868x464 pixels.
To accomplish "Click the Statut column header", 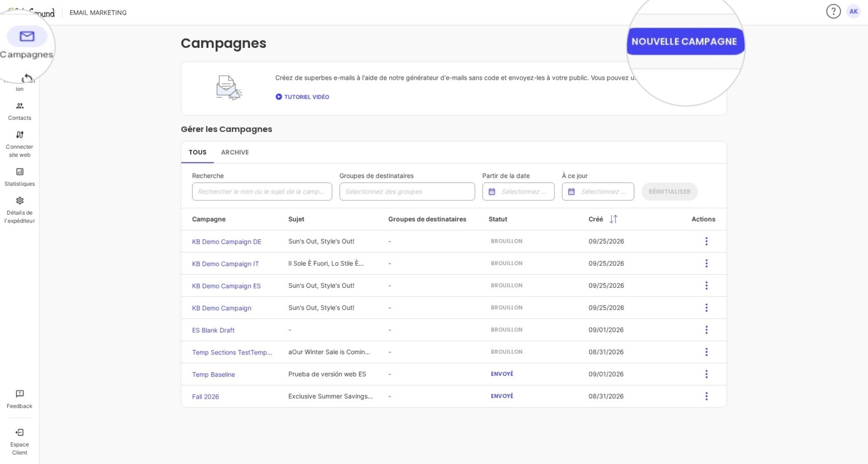I will tap(498, 219).
